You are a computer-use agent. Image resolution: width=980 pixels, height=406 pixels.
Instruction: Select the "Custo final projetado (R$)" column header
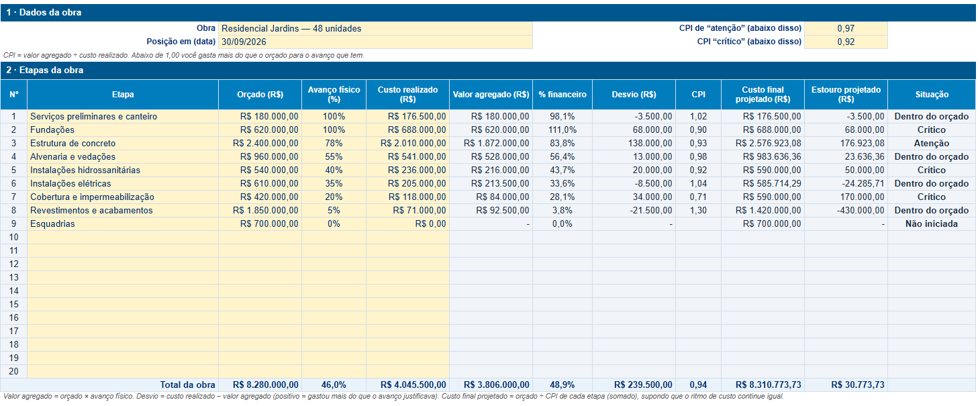(763, 95)
